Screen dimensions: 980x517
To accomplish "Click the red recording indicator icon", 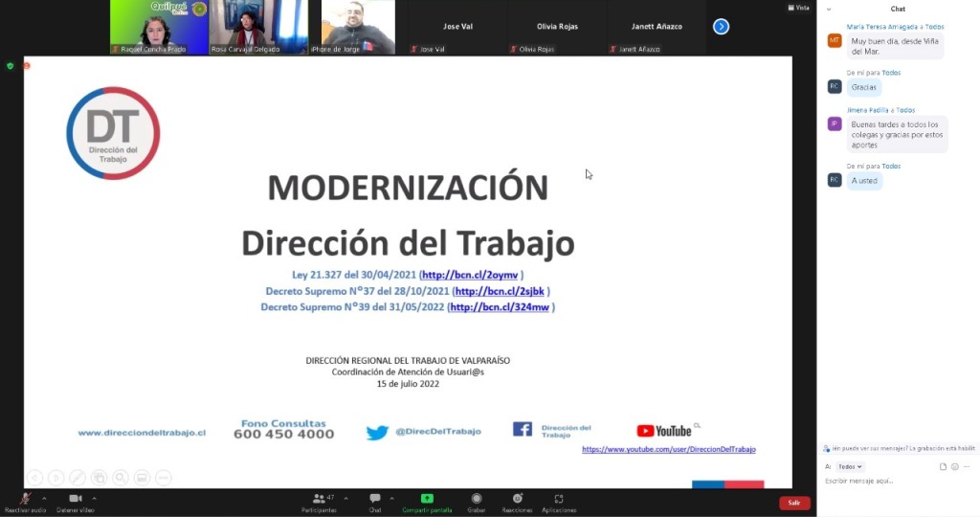I will 27,66.
